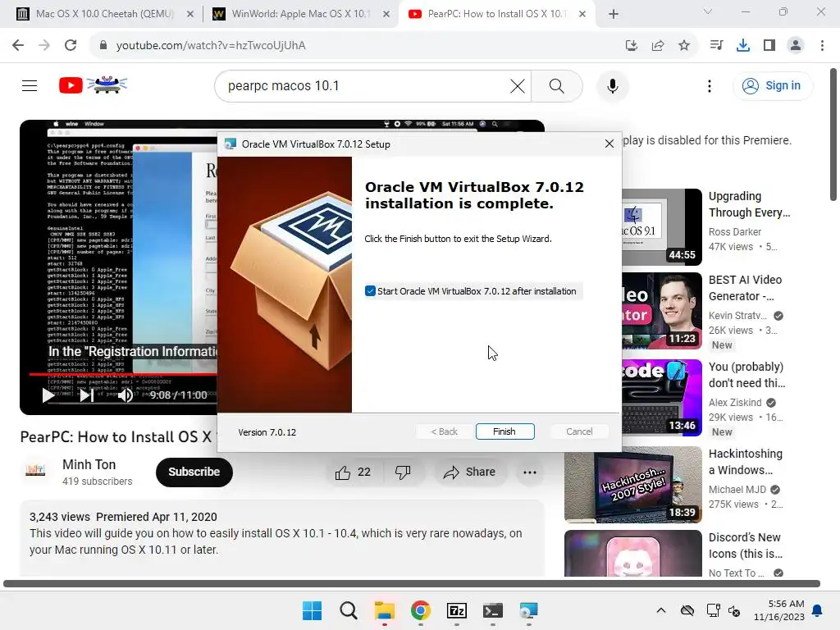Screen dimensions: 840x630
Task: Reload the YouTube page
Action: (71, 45)
